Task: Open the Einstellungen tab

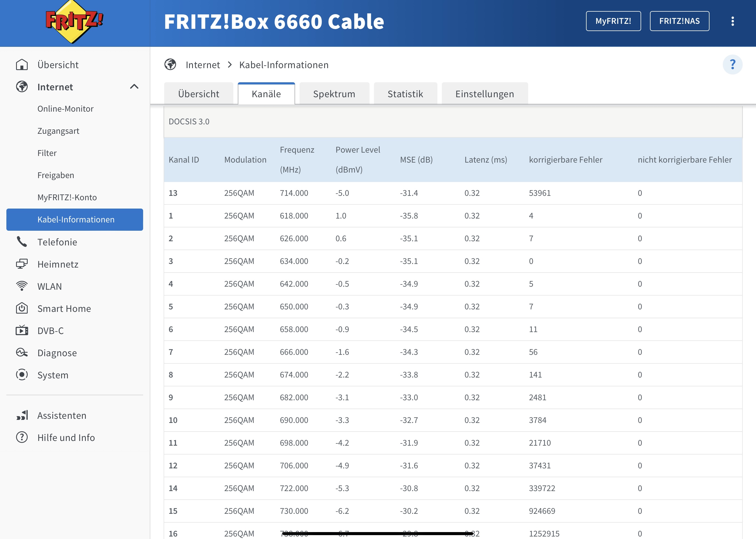Action: [484, 94]
